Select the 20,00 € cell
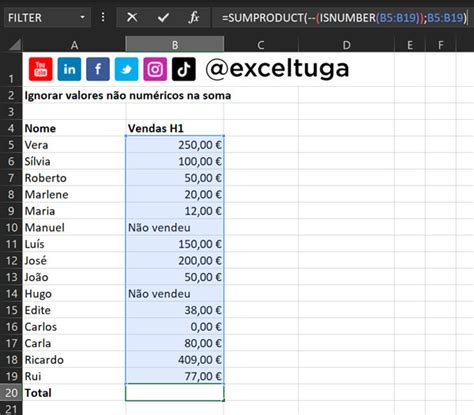474x415 pixels. pos(175,194)
